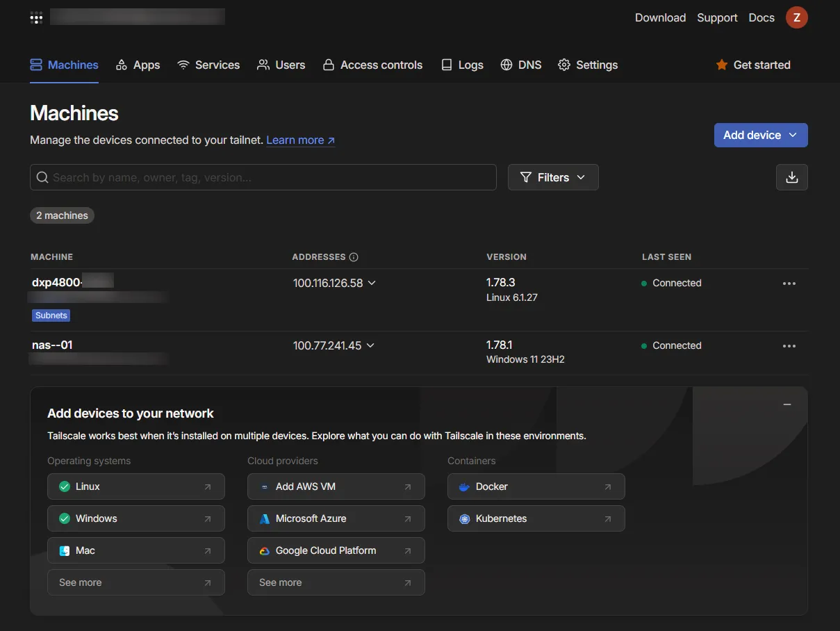This screenshot has height=631, width=840.
Task: Click the info icon beside Addresses header
Action: coord(354,257)
